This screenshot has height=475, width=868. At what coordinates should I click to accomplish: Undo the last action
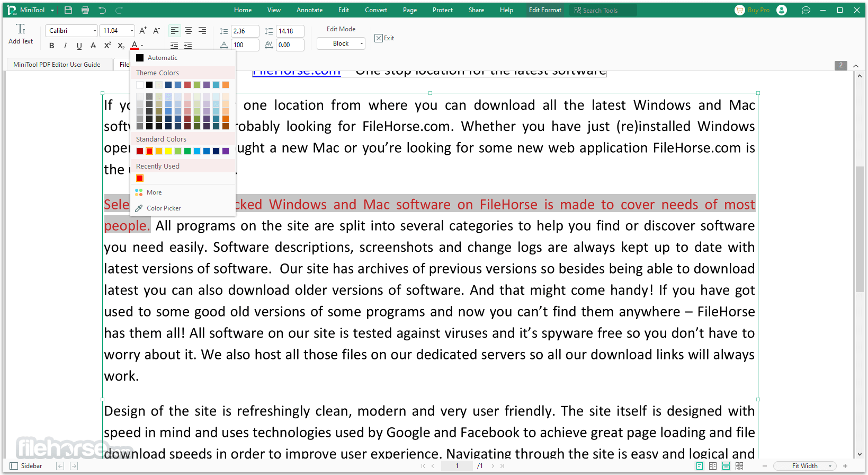click(x=102, y=10)
